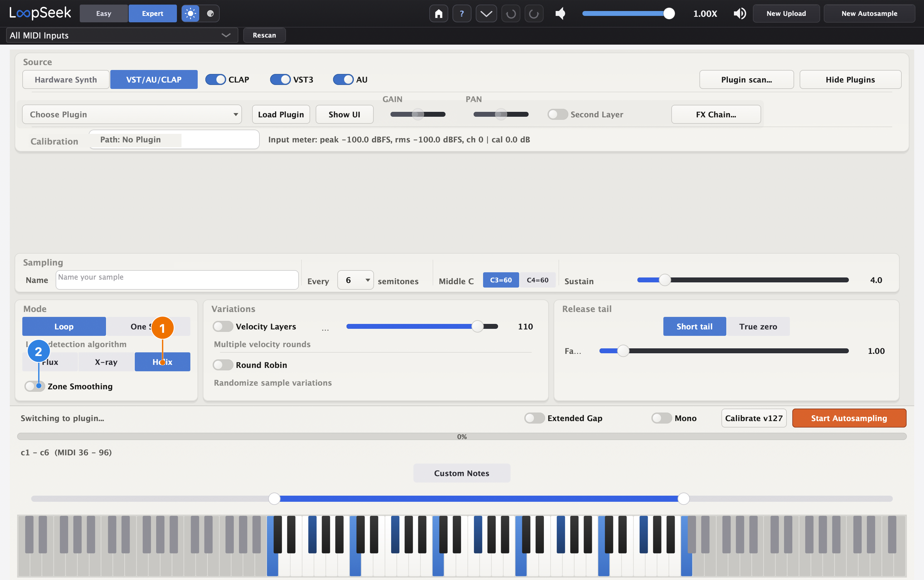The height and width of the screenshot is (580, 924).
Task: Select the Hardware Synth source tab
Action: click(x=66, y=79)
